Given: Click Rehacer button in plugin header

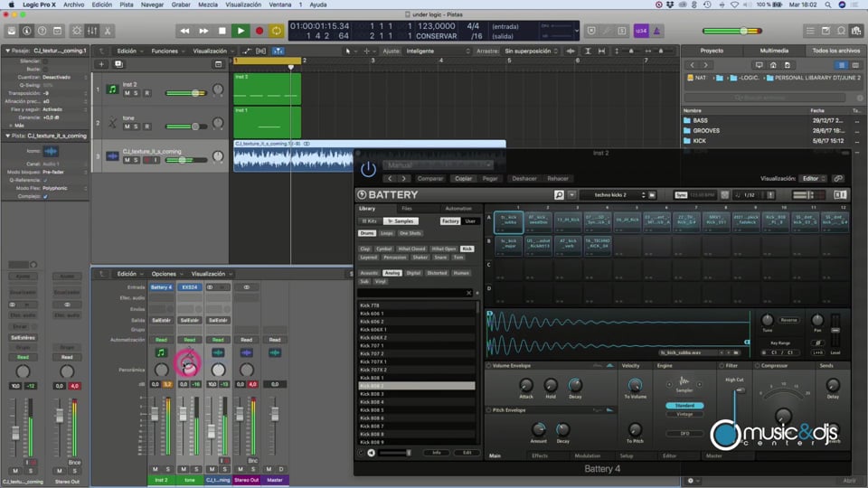Looking at the screenshot, I should (x=558, y=179).
